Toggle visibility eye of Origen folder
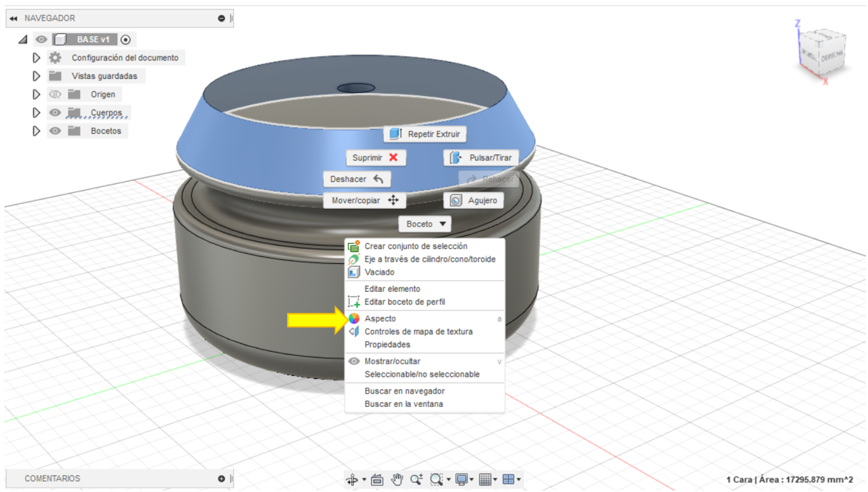The height and width of the screenshot is (492, 868). pos(55,95)
